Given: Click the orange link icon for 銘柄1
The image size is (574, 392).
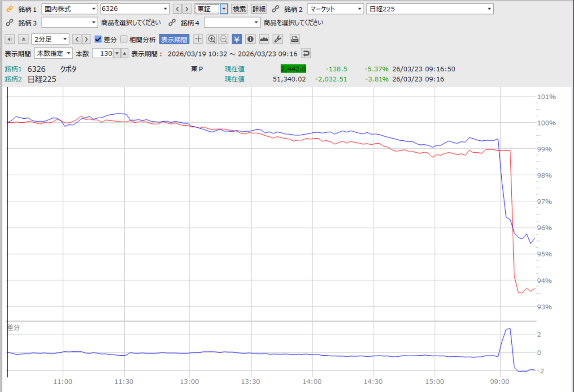Looking at the screenshot, I should 9,9.
